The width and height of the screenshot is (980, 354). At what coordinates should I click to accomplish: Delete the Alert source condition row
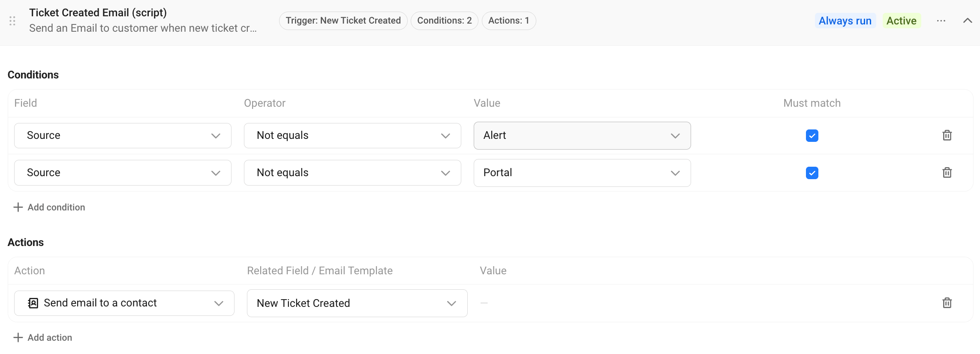pyautogui.click(x=947, y=135)
